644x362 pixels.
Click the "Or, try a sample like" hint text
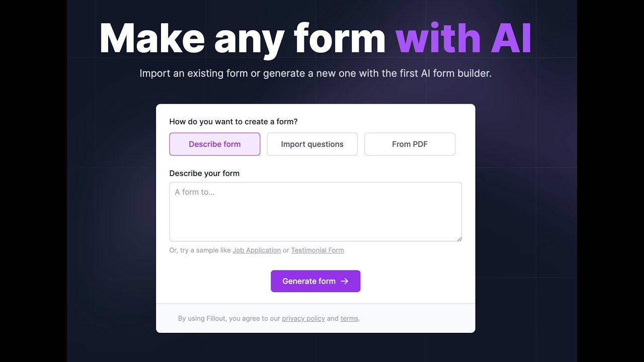200,250
